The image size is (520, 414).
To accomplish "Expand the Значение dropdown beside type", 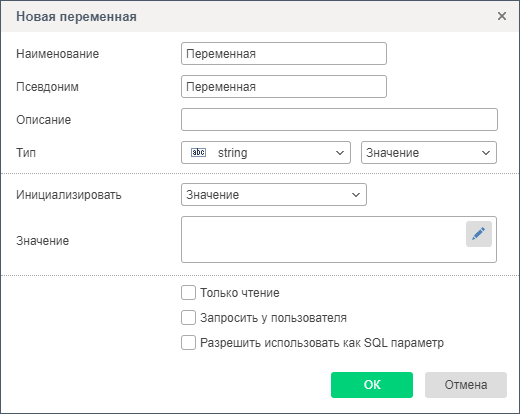I will pyautogui.click(x=429, y=153).
